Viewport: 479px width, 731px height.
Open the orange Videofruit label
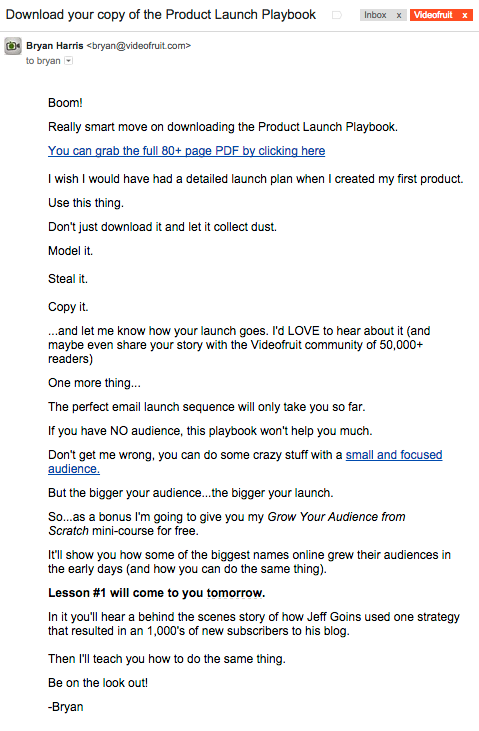pos(433,15)
